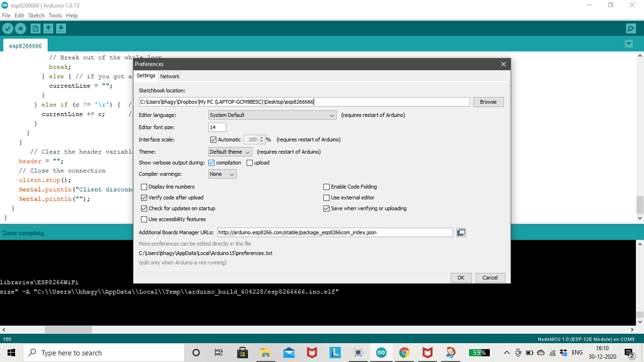Switch to the Network tab

coord(170,76)
